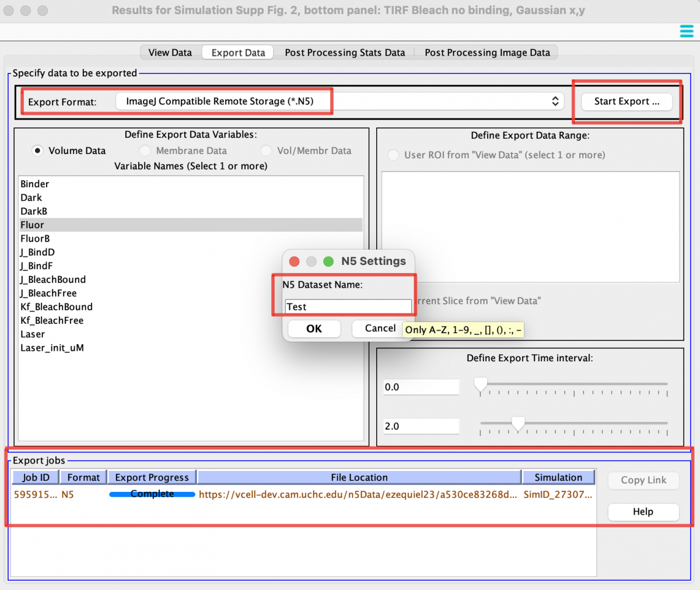Open the Post Processing Image Data tab
The image size is (700, 590).
(488, 52)
